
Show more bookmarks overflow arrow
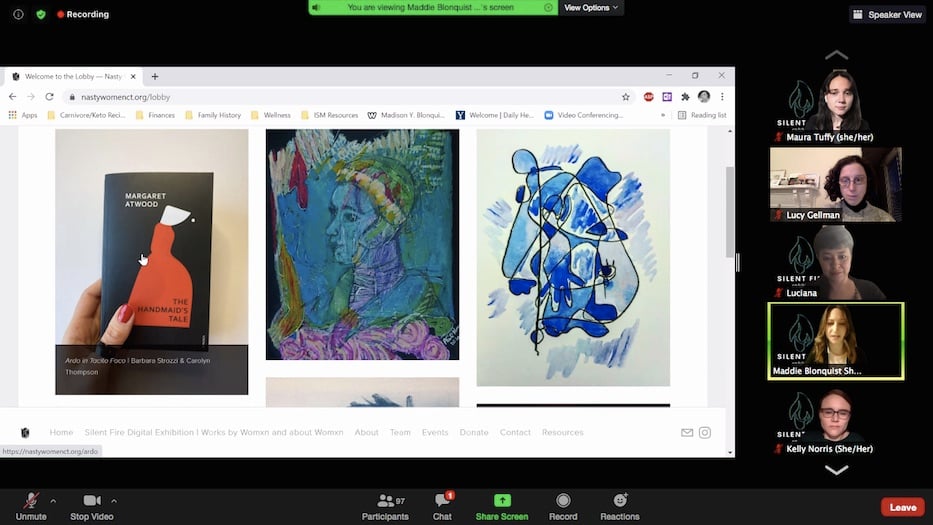(x=663, y=115)
